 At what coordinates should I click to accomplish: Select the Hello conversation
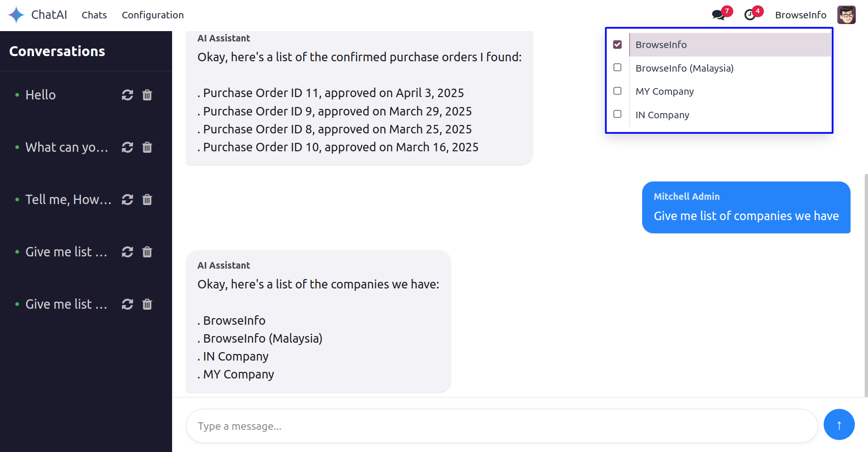click(41, 95)
